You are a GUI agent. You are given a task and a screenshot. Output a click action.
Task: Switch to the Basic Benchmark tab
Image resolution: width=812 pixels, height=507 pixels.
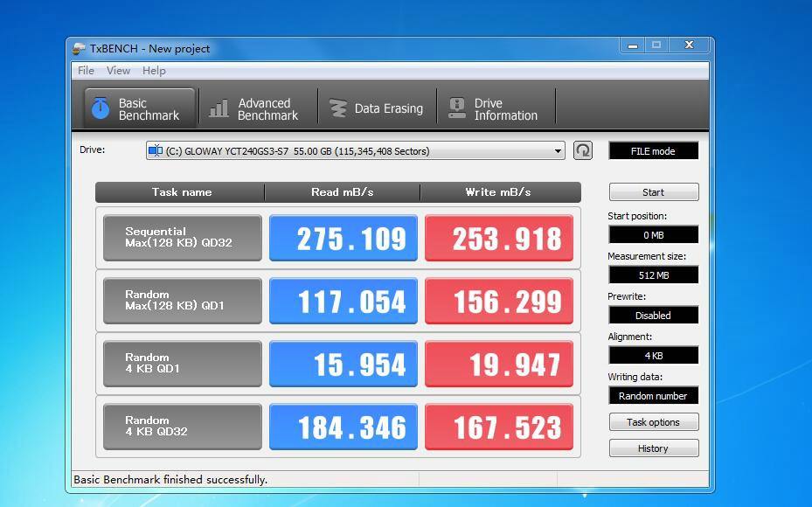(x=140, y=108)
